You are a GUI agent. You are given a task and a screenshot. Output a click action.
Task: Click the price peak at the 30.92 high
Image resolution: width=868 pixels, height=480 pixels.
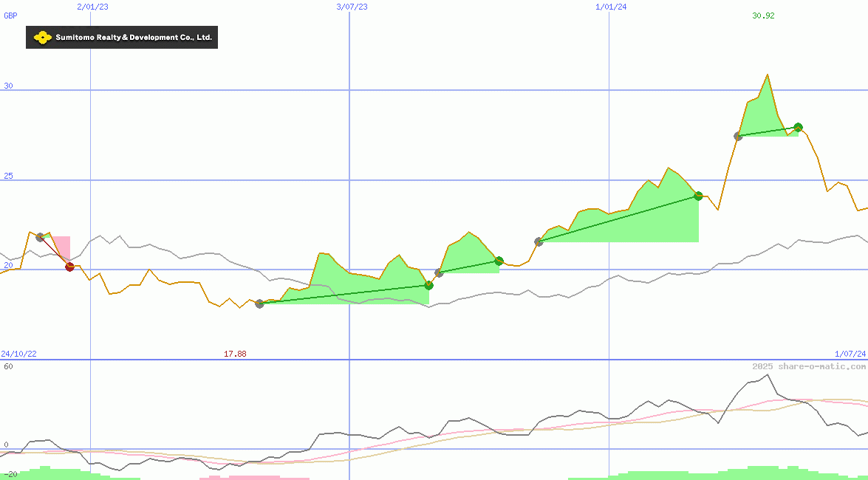(768, 75)
